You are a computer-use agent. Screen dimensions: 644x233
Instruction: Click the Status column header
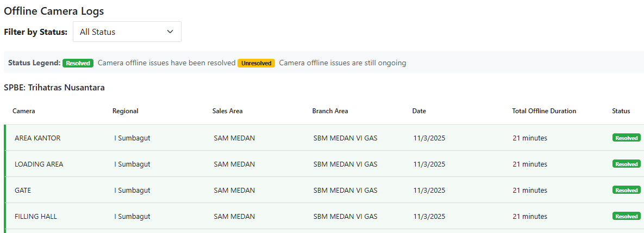tap(621, 111)
